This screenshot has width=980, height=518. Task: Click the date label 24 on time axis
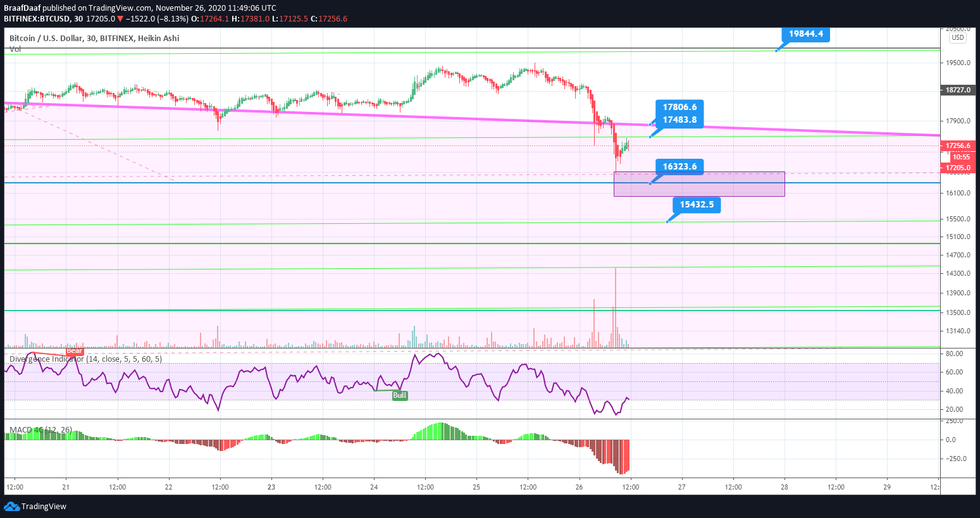coord(374,488)
